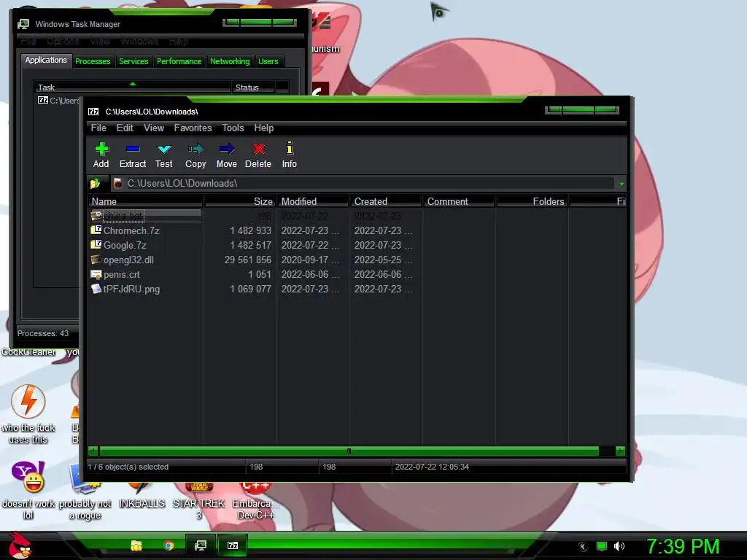Viewport: 747px width, 560px height.
Task: Open the INKBALLS desktop shortcut
Action: (x=142, y=503)
